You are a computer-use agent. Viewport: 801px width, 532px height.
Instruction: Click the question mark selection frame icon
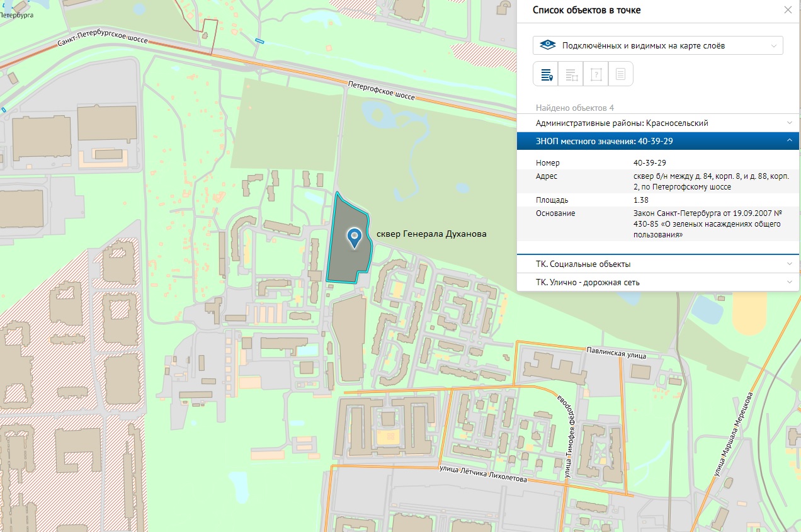click(596, 74)
